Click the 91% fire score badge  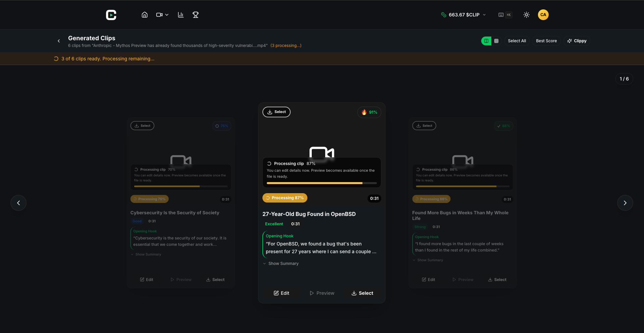pyautogui.click(x=369, y=112)
